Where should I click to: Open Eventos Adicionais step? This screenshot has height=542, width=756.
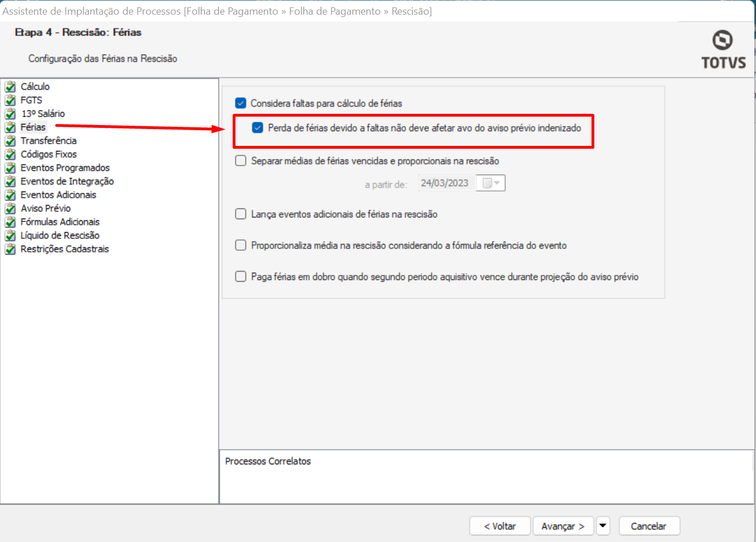pyautogui.click(x=59, y=195)
